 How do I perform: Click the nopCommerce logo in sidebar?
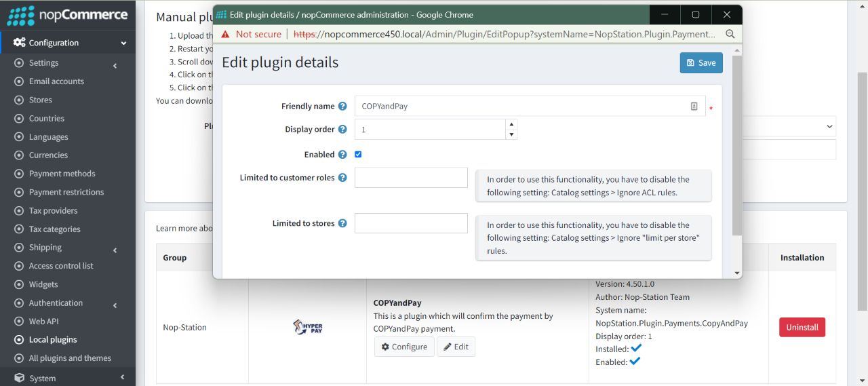click(67, 15)
